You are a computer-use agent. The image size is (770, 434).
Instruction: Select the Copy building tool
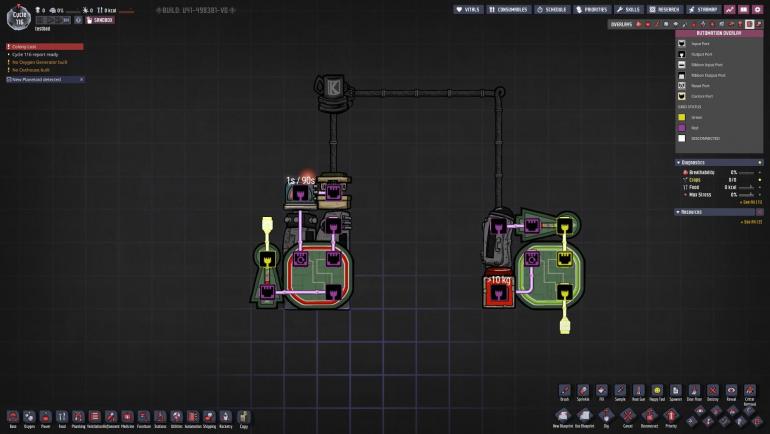pyautogui.click(x=244, y=417)
